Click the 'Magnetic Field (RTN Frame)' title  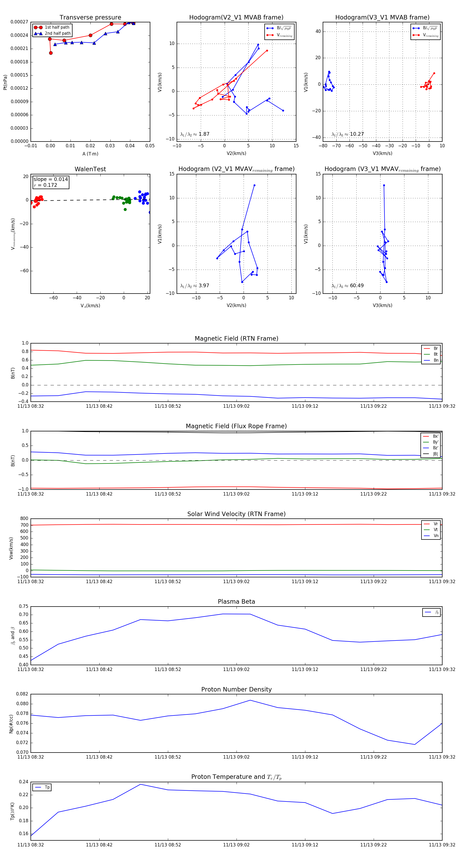coord(236,339)
